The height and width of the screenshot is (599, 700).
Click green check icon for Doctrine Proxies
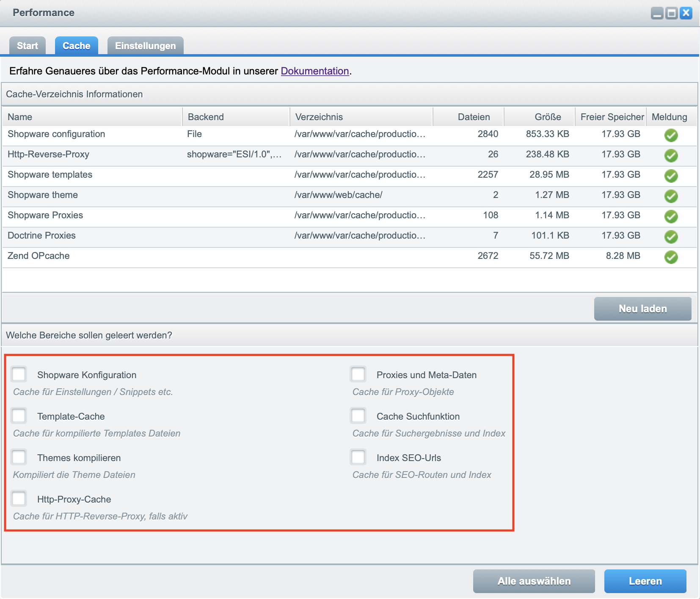tap(671, 237)
